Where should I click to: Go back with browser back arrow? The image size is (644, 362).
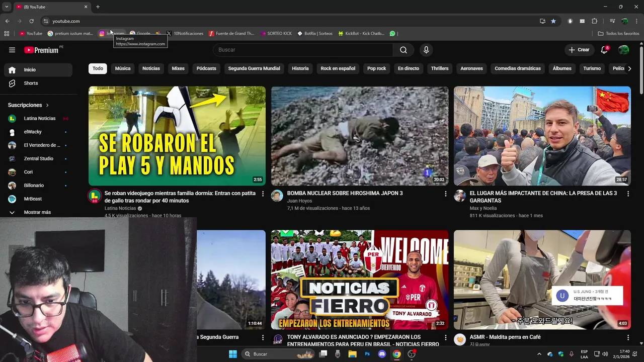click(7, 21)
